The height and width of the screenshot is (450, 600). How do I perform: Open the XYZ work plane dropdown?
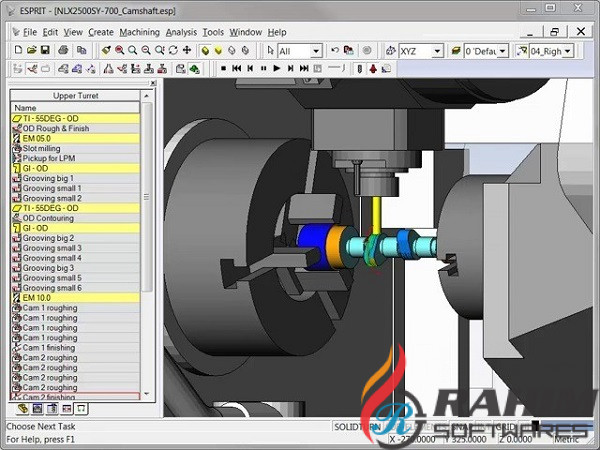[x=437, y=51]
